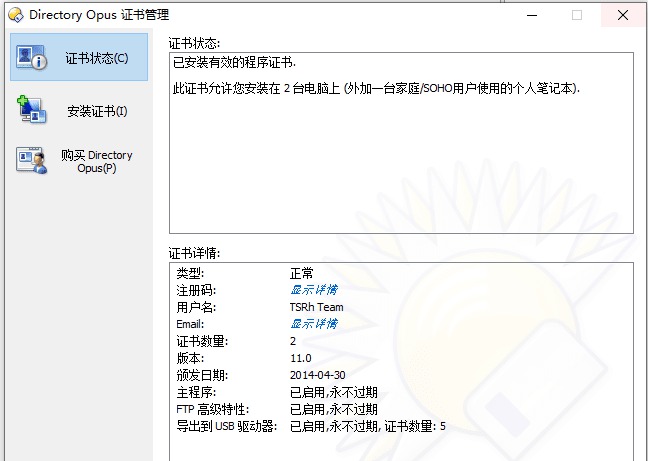The image size is (648, 461).
Task: Click the issue date 2014-04-30
Action: pos(317,375)
